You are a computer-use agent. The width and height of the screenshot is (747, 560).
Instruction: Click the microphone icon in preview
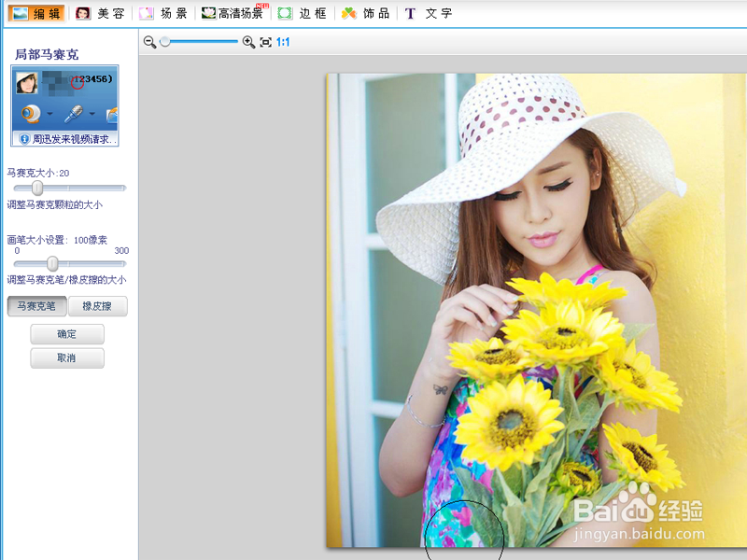click(x=74, y=114)
